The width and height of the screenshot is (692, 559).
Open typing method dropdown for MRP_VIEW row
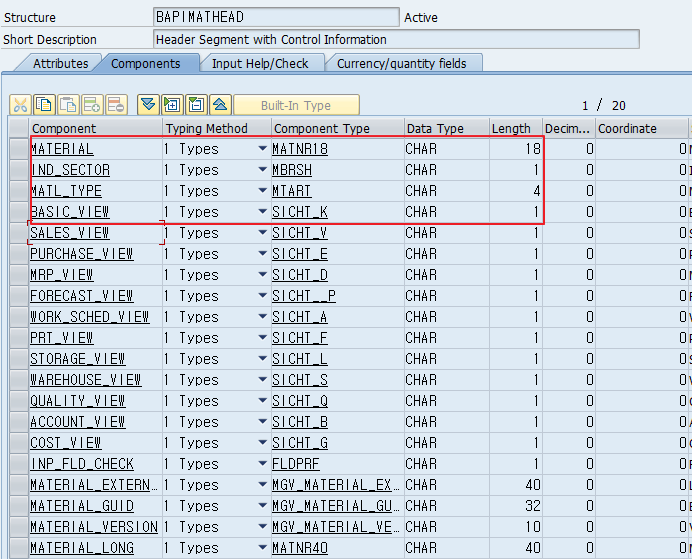tap(263, 274)
